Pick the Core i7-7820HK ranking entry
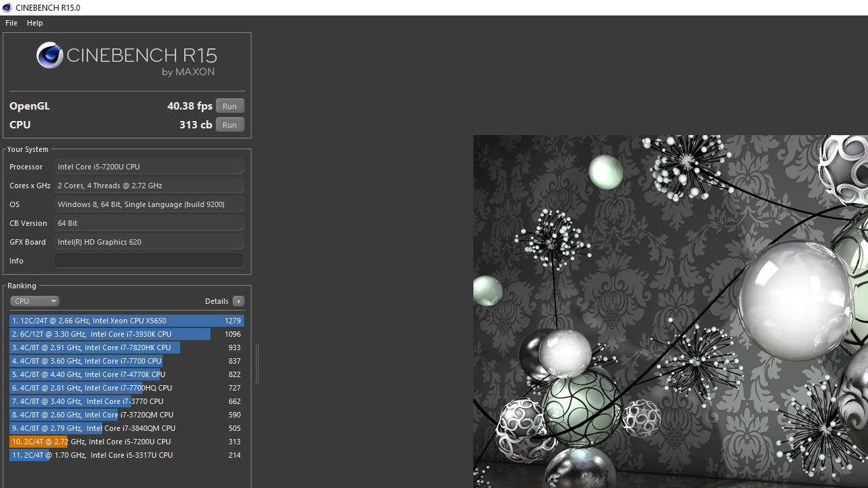Viewport: 868px width, 488px height. 126,348
